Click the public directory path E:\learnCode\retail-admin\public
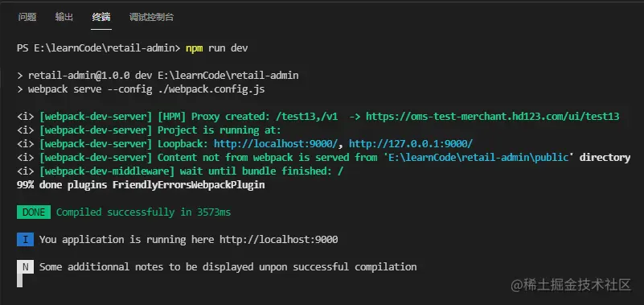The image size is (644, 305). pos(478,158)
